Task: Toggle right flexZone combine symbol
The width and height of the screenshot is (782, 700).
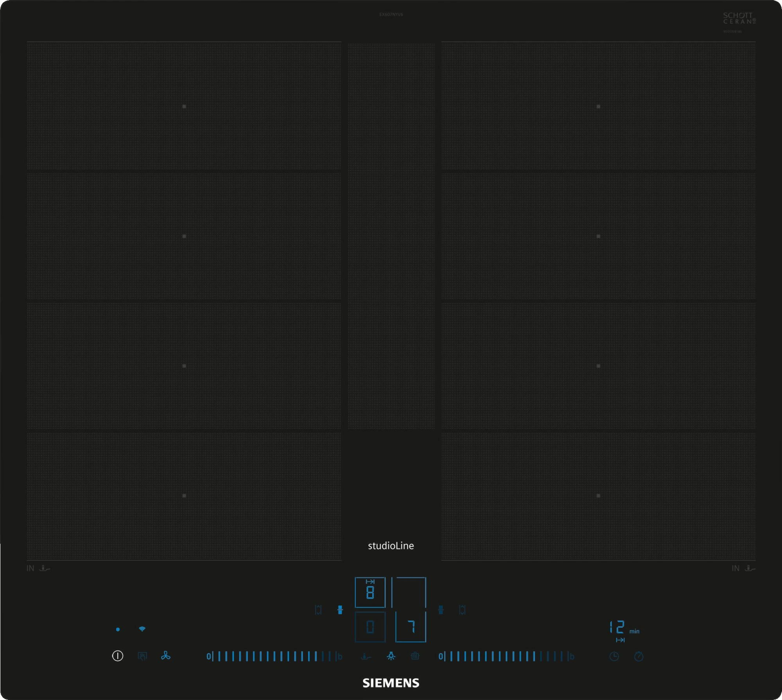Action: (441, 610)
